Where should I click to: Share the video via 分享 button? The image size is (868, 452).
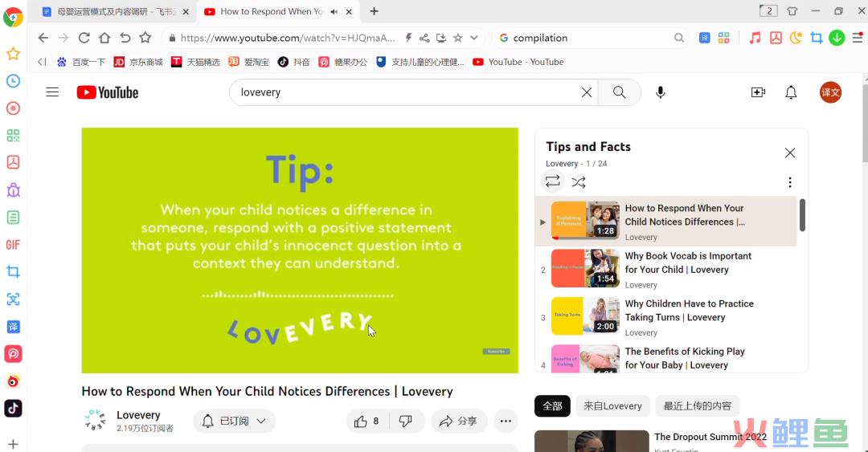[458, 421]
